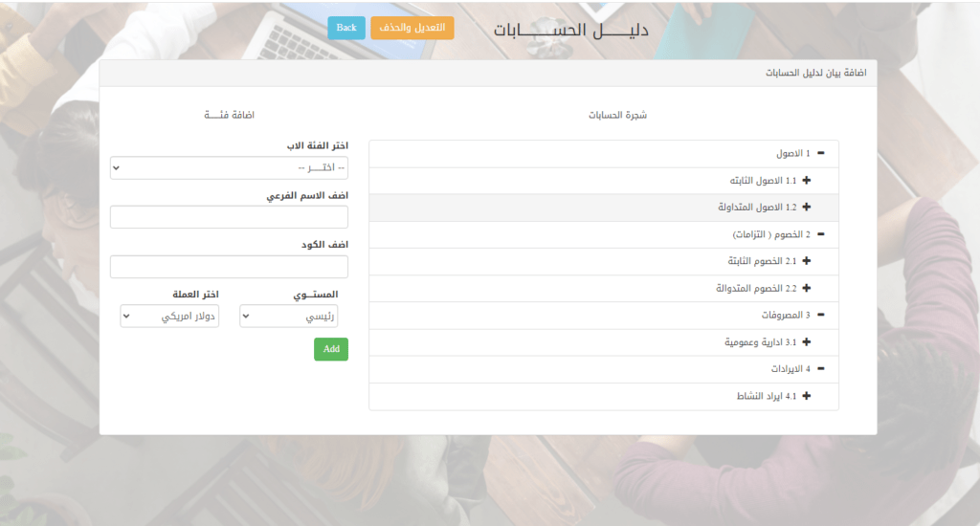Select the '4 الايرادات' row text
Image resolution: width=980 pixels, height=526 pixels.
coord(791,368)
